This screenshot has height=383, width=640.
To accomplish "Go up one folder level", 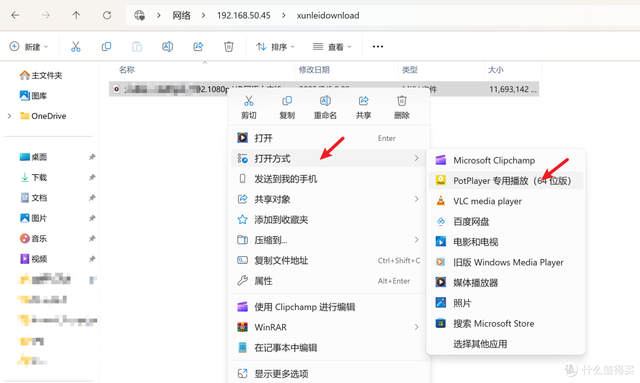I will coord(76,16).
